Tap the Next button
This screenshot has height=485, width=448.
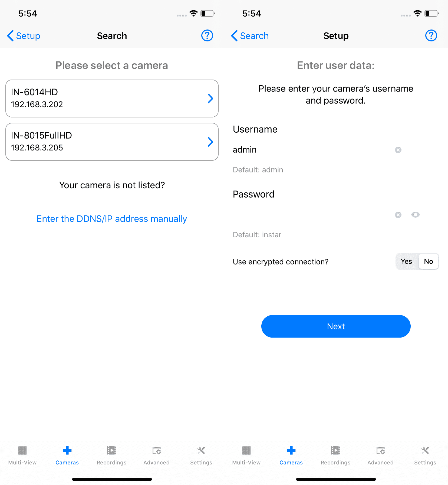336,326
